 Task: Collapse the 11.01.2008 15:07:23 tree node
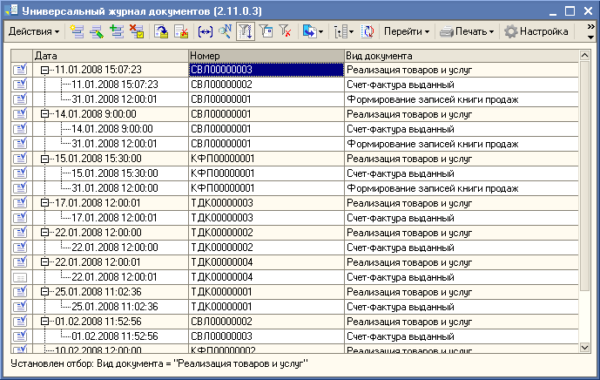coord(45,70)
